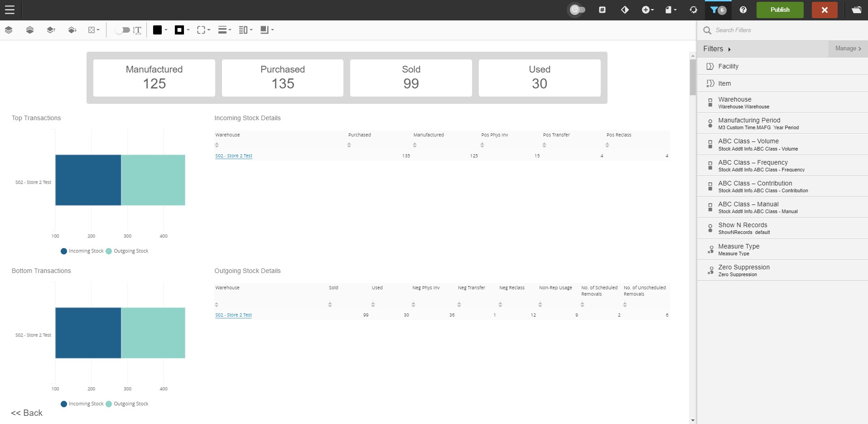Open the folder icon at top right
Viewport: 868px width, 424px height.
[856, 10]
